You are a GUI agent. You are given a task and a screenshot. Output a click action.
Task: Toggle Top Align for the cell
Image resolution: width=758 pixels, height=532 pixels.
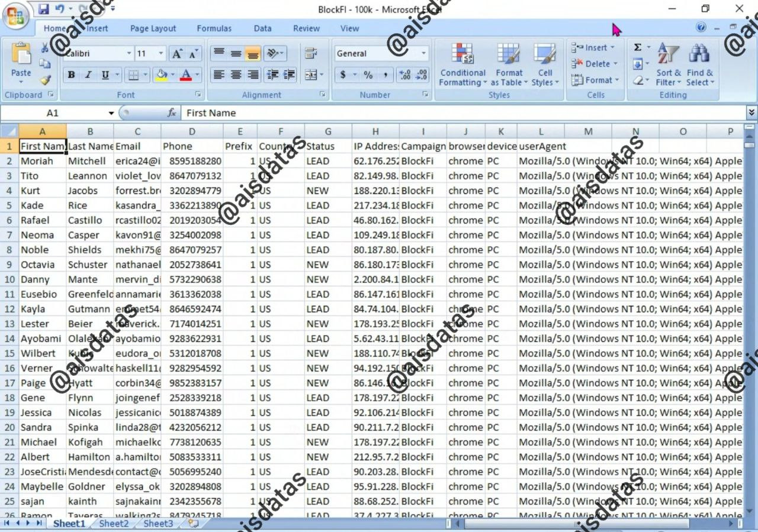(x=219, y=54)
